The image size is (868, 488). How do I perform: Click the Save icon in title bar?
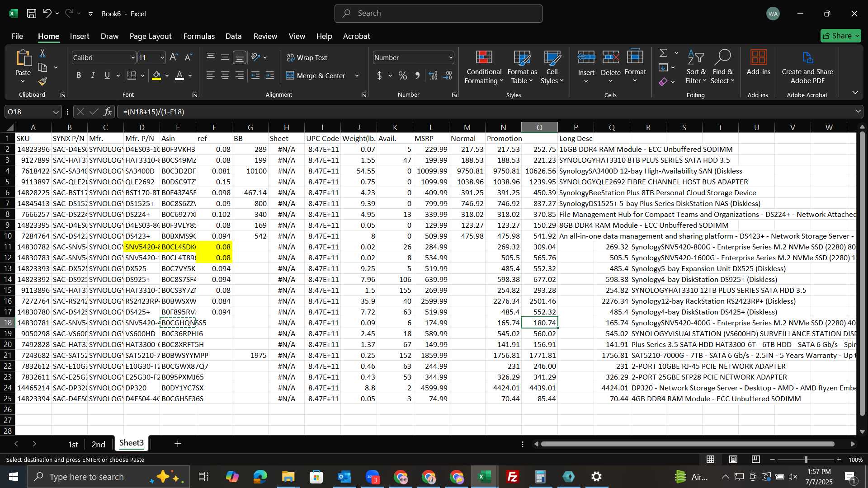click(32, 14)
